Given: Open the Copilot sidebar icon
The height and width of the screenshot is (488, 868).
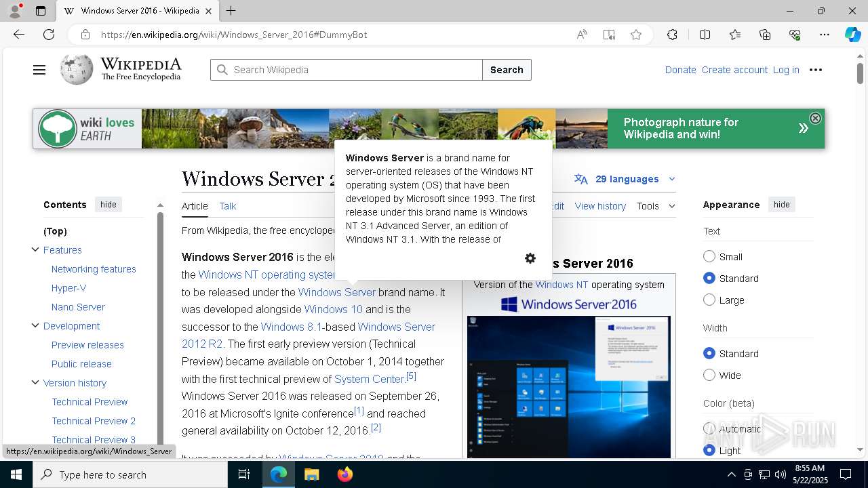Looking at the screenshot, I should pyautogui.click(x=853, y=35).
